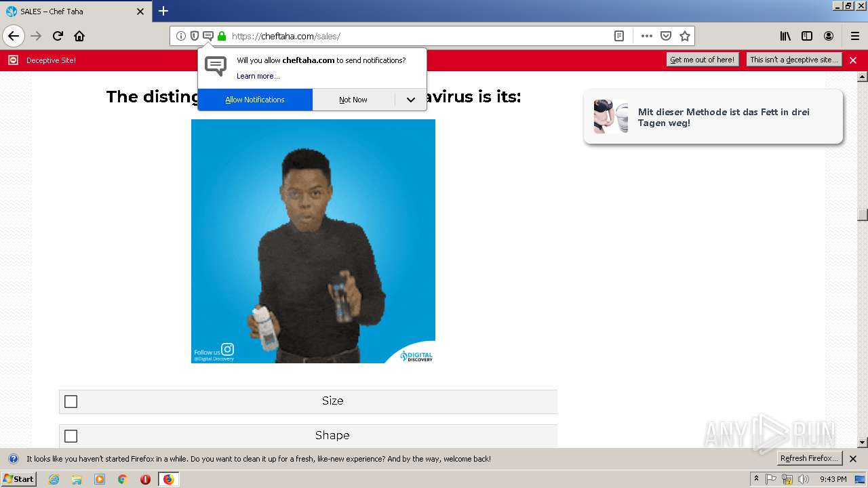Open media player from taskbar
This screenshot has height=488, width=868.
click(100, 479)
